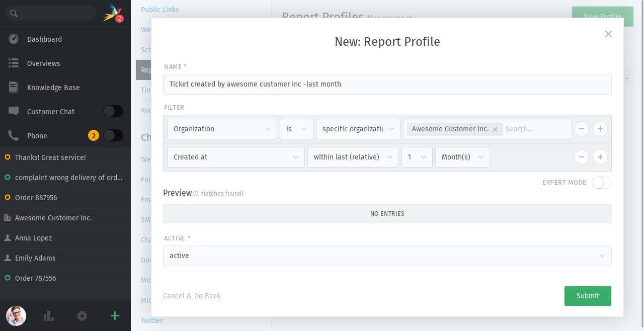Open the Organization attribute dropdown
Viewport: 644px width, 331px height.
point(222,129)
